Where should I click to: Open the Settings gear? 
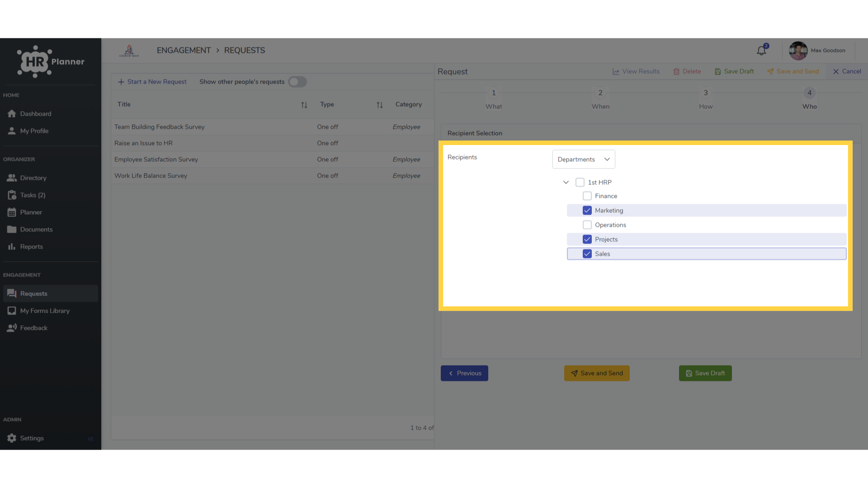click(x=12, y=438)
